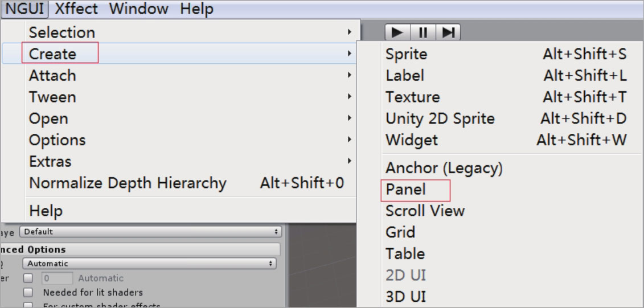Expand the Options submenu
The width and height of the screenshot is (644, 308).
click(x=180, y=139)
